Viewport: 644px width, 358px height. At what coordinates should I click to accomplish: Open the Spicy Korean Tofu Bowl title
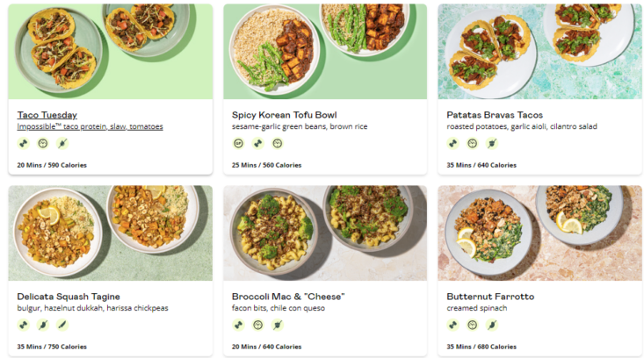pyautogui.click(x=284, y=115)
